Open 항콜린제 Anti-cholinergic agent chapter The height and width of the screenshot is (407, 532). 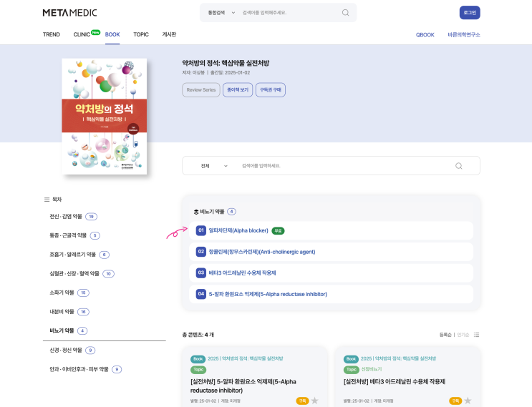pyautogui.click(x=261, y=252)
